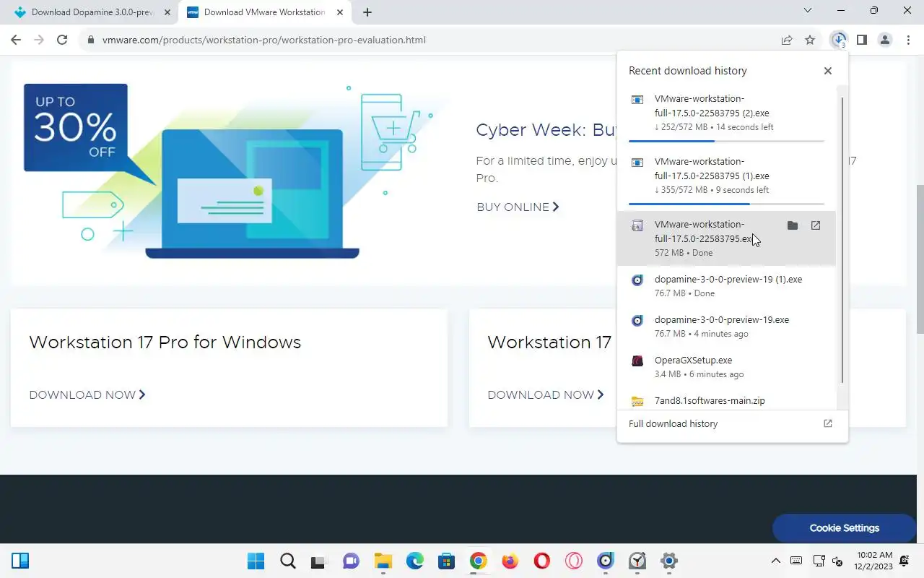
Task: Launch Microsoft Edge from taskbar
Action: [415, 561]
